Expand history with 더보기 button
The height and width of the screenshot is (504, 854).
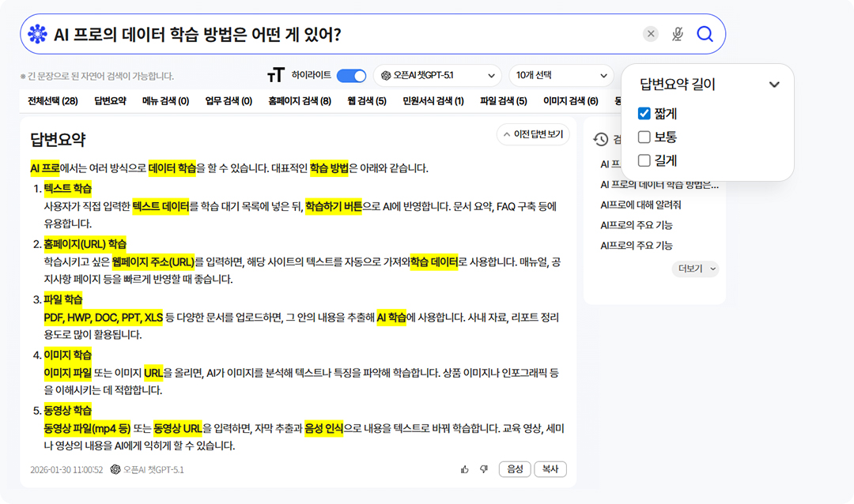click(x=695, y=269)
